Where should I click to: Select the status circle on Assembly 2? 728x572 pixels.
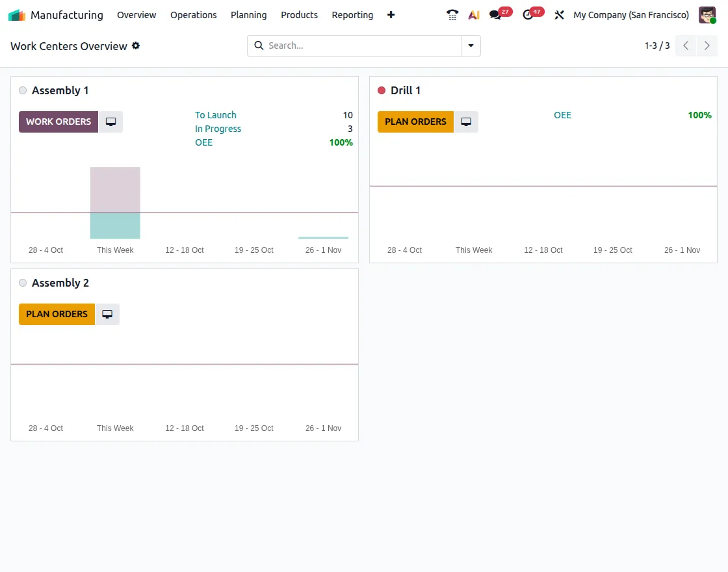[x=23, y=283]
